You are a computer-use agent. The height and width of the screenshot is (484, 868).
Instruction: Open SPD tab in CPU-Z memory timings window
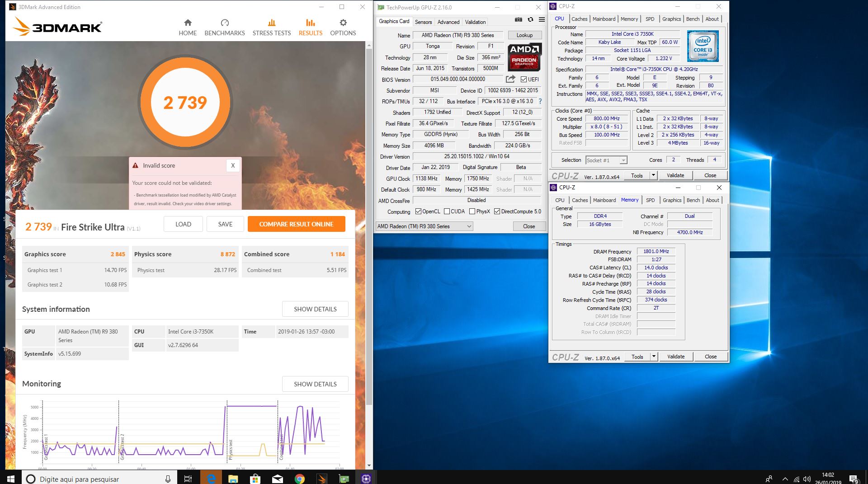pyautogui.click(x=650, y=200)
